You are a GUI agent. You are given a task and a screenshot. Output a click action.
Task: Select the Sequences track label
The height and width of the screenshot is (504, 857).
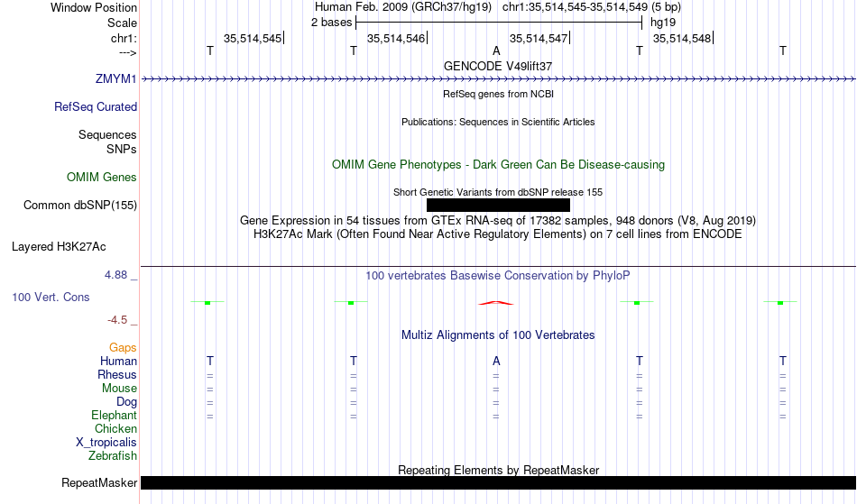pyautogui.click(x=107, y=135)
